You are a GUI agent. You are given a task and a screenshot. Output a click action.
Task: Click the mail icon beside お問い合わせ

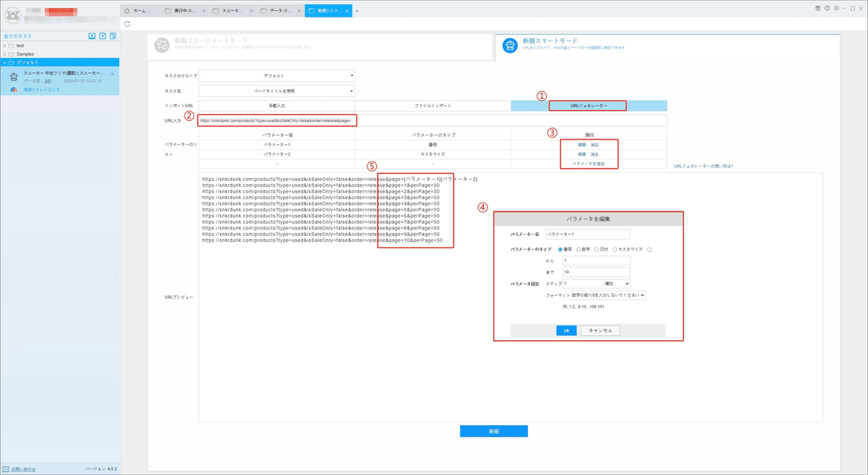tap(6, 469)
